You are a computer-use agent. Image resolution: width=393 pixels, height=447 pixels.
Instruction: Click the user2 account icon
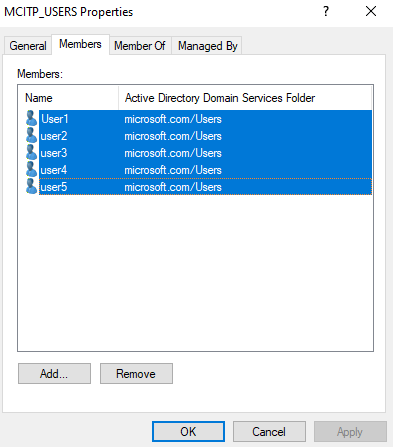32,136
